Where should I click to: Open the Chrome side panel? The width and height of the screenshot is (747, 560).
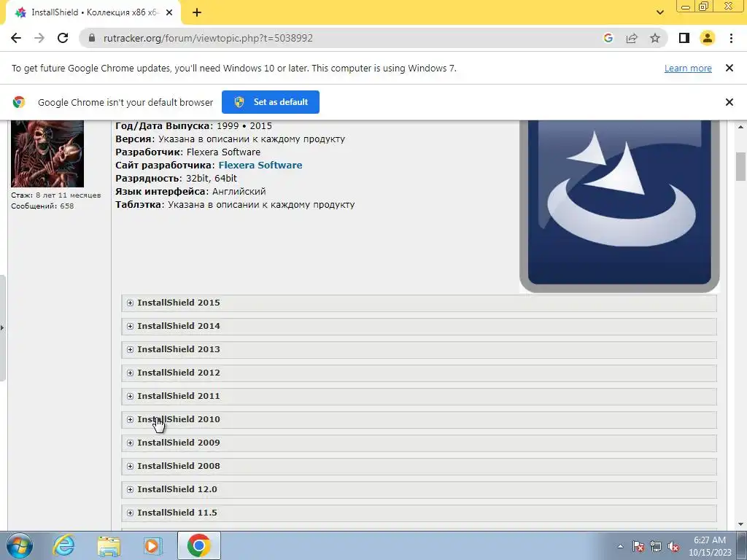pos(684,38)
